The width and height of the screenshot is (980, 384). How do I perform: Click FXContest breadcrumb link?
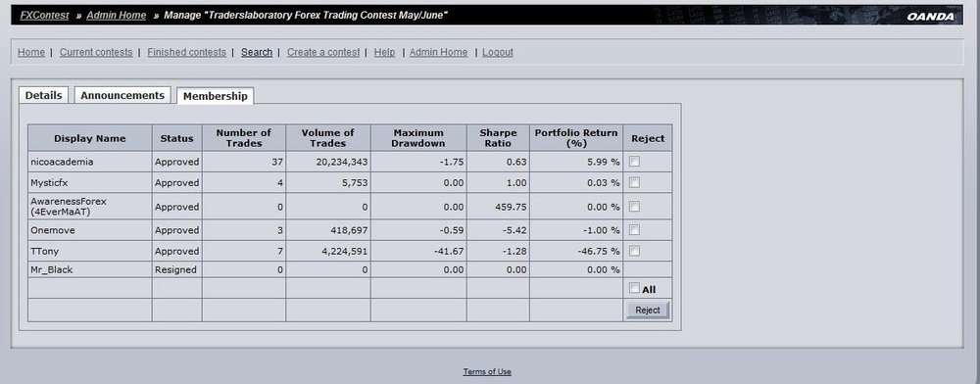44,15
